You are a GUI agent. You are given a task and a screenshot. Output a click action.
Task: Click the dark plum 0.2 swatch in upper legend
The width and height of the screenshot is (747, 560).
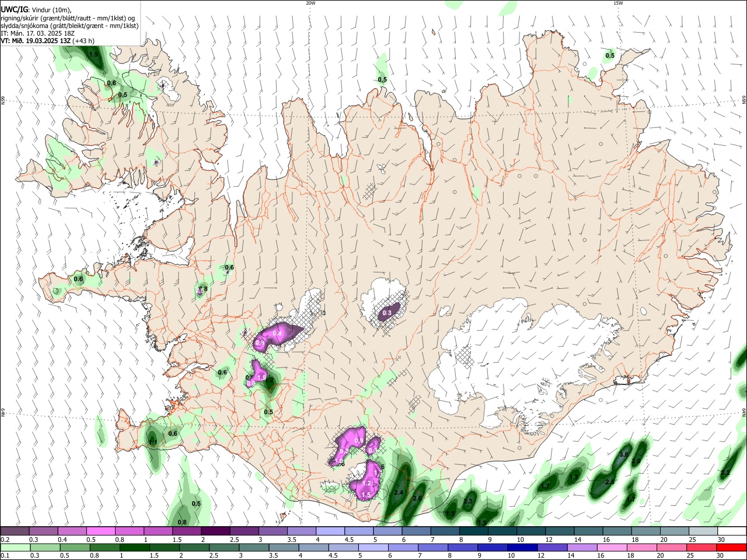[15, 531]
